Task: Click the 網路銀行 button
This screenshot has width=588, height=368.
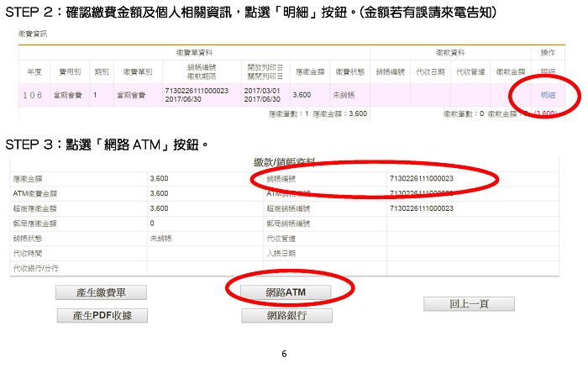Action: (286, 316)
